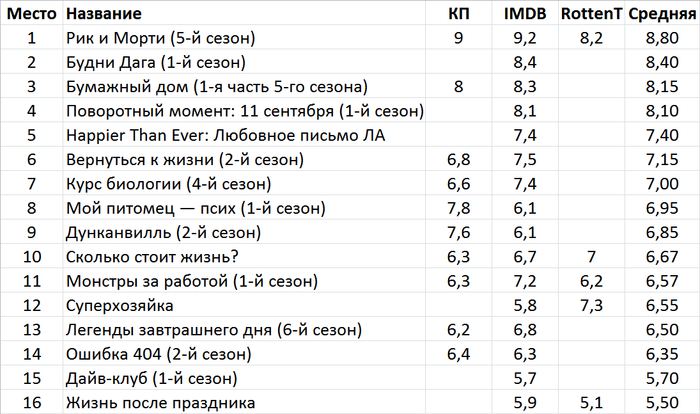Click the "Поворотный момент: 11 сентября" cell
Viewport: 700px width, 414px height.
click(x=245, y=111)
